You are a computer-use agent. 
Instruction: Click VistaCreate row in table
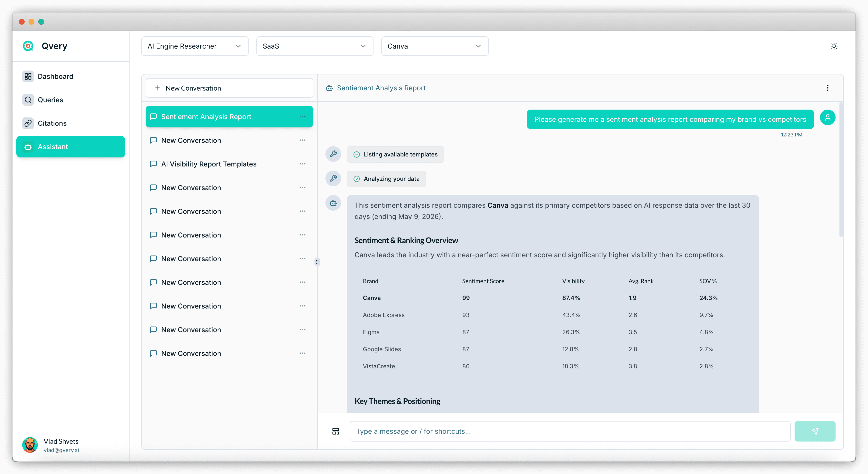[553, 366]
